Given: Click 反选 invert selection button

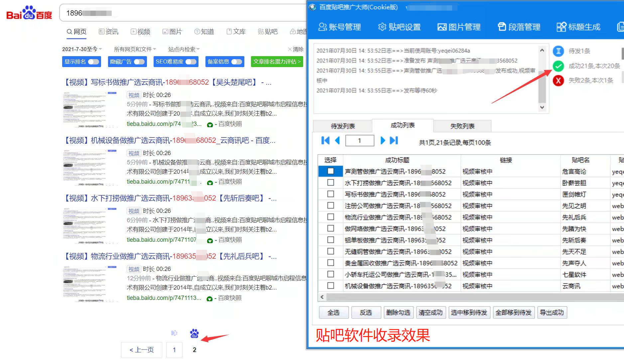Looking at the screenshot, I should 366,313.
